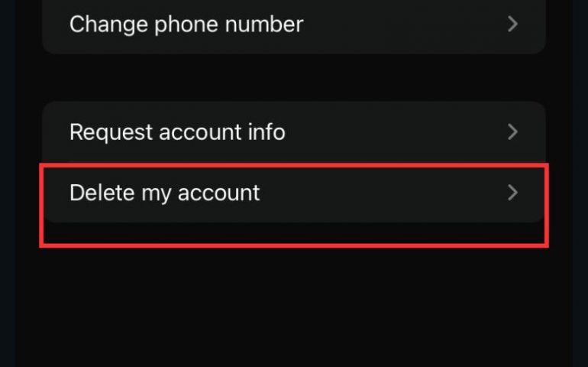The image size is (588, 367).
Task: Open the Change phone number option
Action: click(293, 24)
